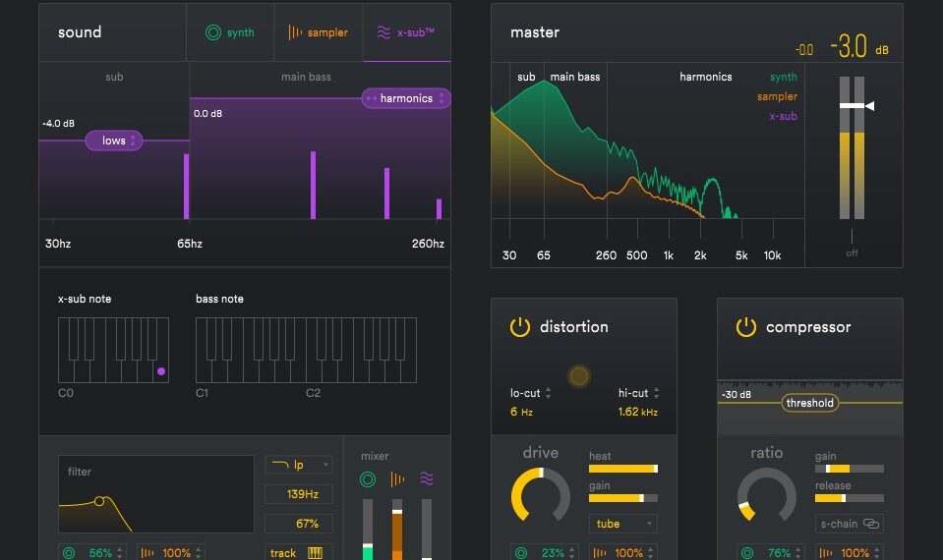Click the harmonics handle in x-sub graph
This screenshot has width=943, height=560.
click(x=406, y=98)
